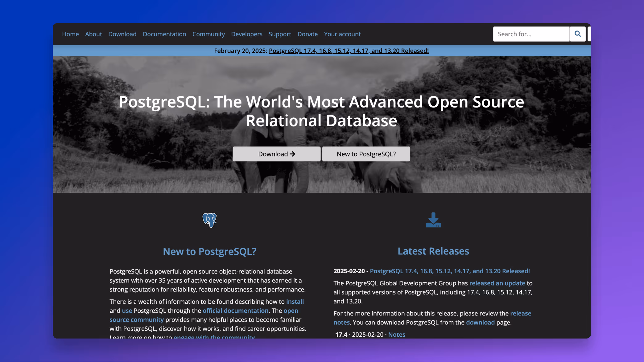Open the Documentation nav item

[x=164, y=34]
